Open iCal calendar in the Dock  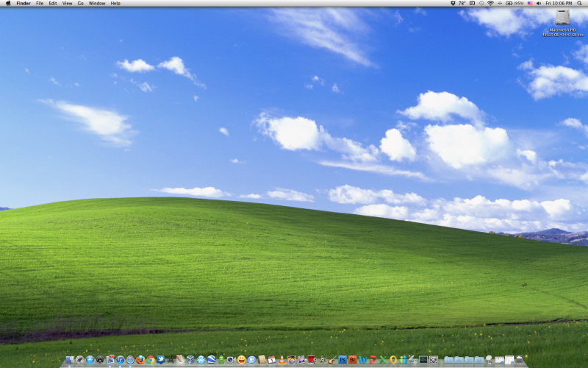pos(271,359)
